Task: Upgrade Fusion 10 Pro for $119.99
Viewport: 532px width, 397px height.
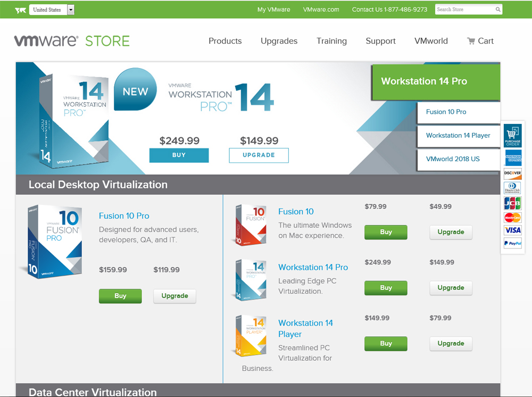Action: pos(174,296)
